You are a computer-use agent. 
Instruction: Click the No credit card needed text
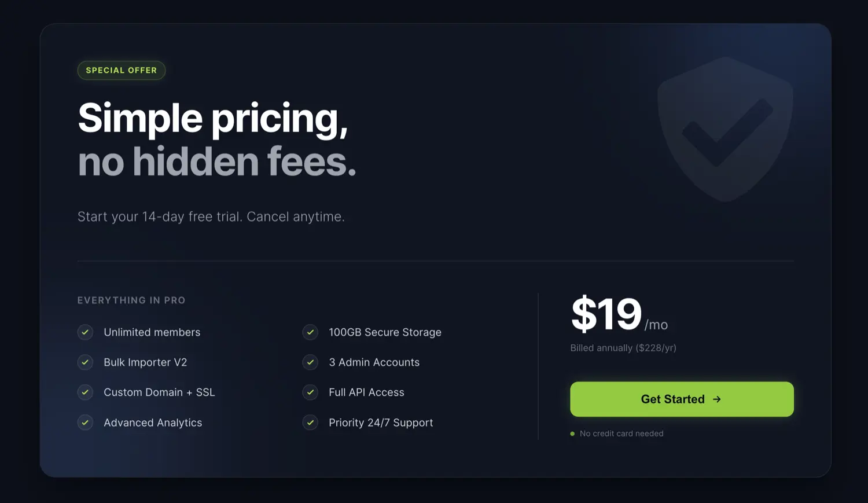pyautogui.click(x=621, y=433)
